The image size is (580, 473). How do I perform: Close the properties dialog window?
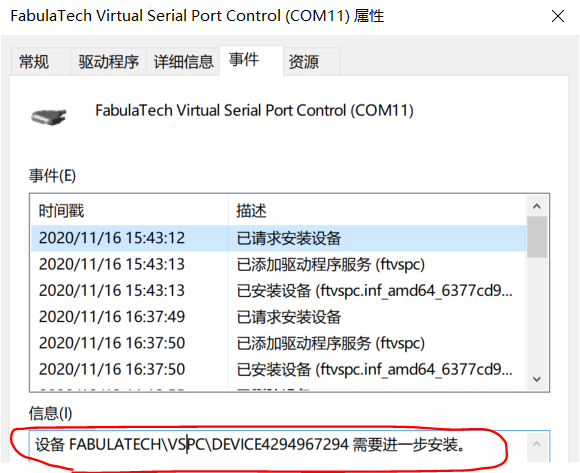tap(557, 16)
